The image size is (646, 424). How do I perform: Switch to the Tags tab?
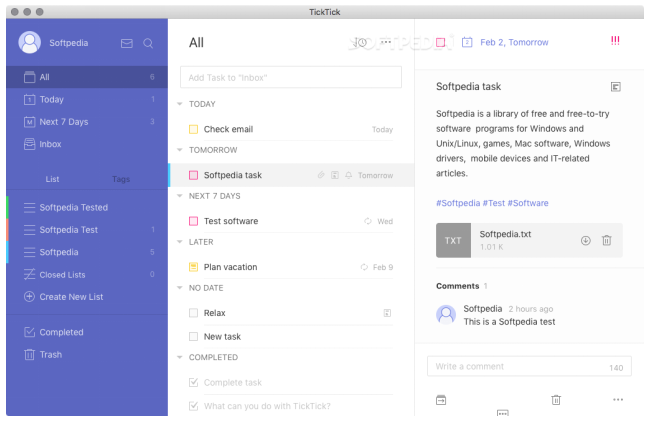121,179
